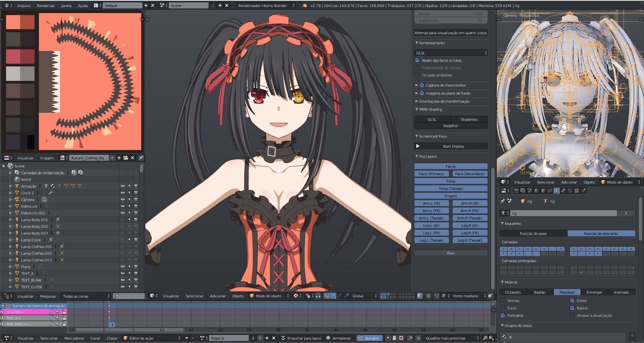Viewport: 644px width, 343px height.
Task: Open the Bone properties tab icon
Action: [x=563, y=191]
